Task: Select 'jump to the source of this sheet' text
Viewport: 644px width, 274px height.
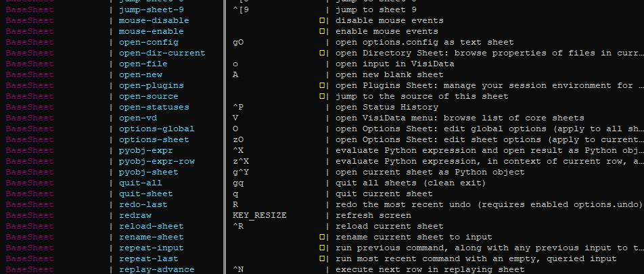Action: click(x=422, y=96)
